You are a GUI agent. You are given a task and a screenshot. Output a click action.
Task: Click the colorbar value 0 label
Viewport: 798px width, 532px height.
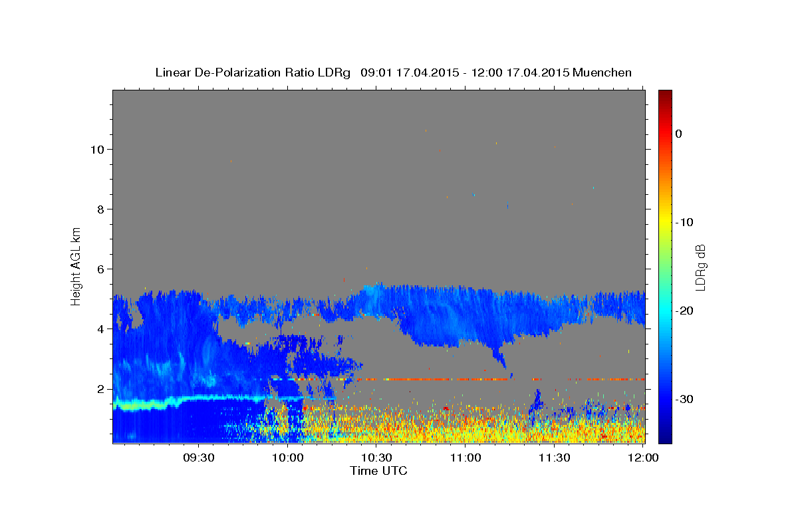tap(679, 134)
